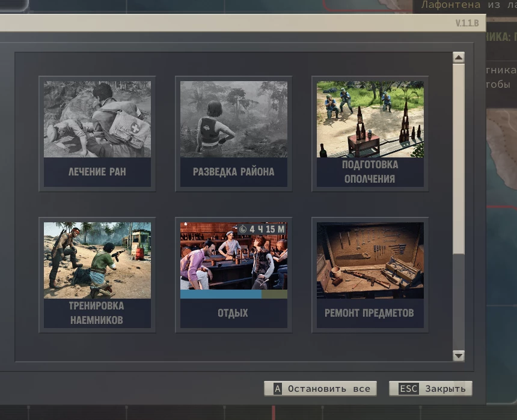Click the Отдых blue progress bar
This screenshot has width=517, height=420.
tap(221, 294)
